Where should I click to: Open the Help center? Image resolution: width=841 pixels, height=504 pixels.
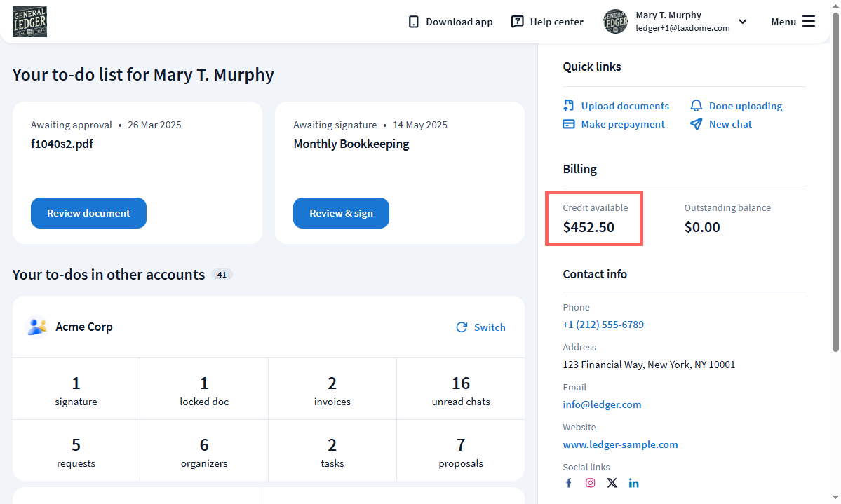click(x=547, y=22)
